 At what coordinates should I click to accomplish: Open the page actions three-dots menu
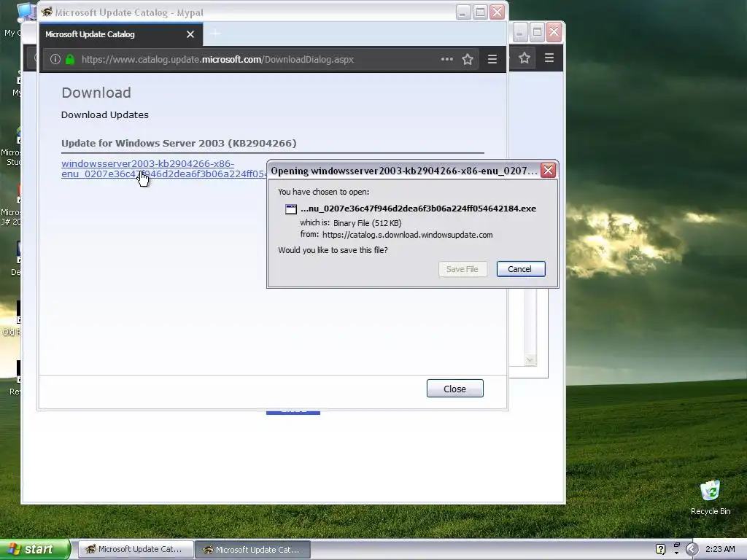pos(447,59)
